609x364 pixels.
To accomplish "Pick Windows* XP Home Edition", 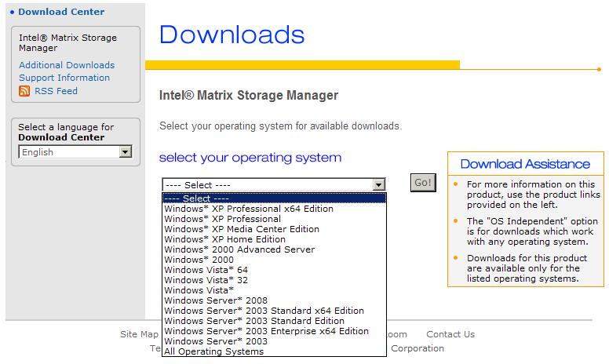I will (274, 239).
